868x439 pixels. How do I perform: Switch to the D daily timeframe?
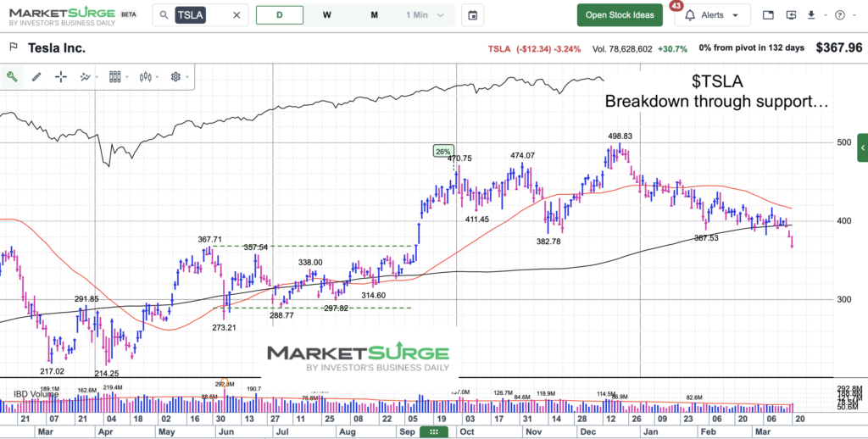[280, 15]
